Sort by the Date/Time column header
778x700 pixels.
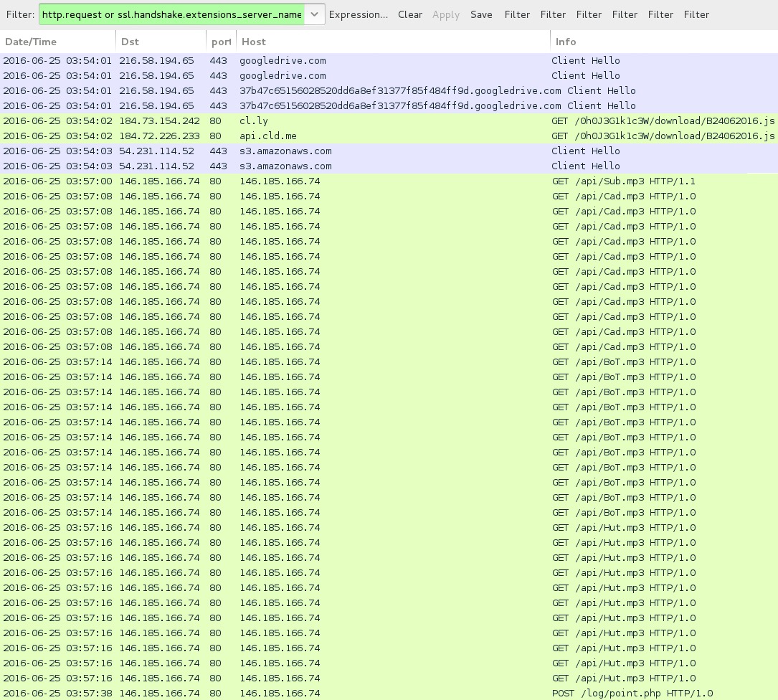click(x=57, y=42)
